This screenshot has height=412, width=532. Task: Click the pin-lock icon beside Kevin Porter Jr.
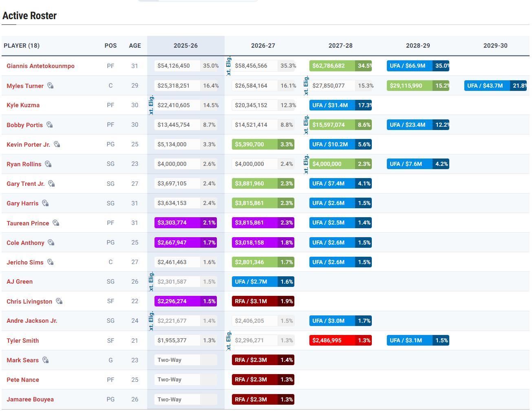(x=57, y=144)
